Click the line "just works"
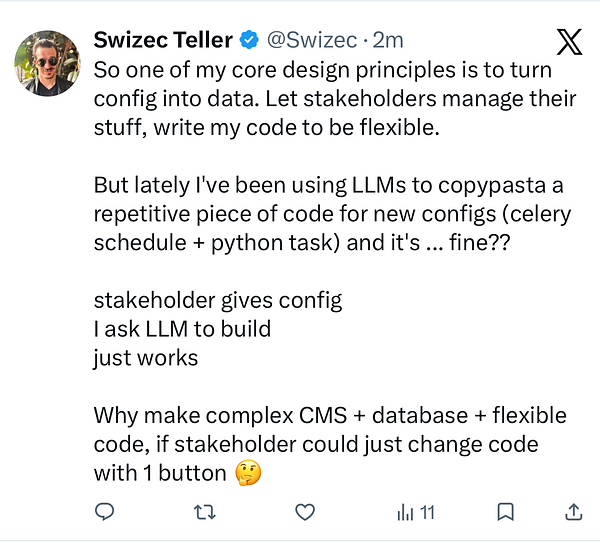This screenshot has height=543, width=600. pos(145,358)
